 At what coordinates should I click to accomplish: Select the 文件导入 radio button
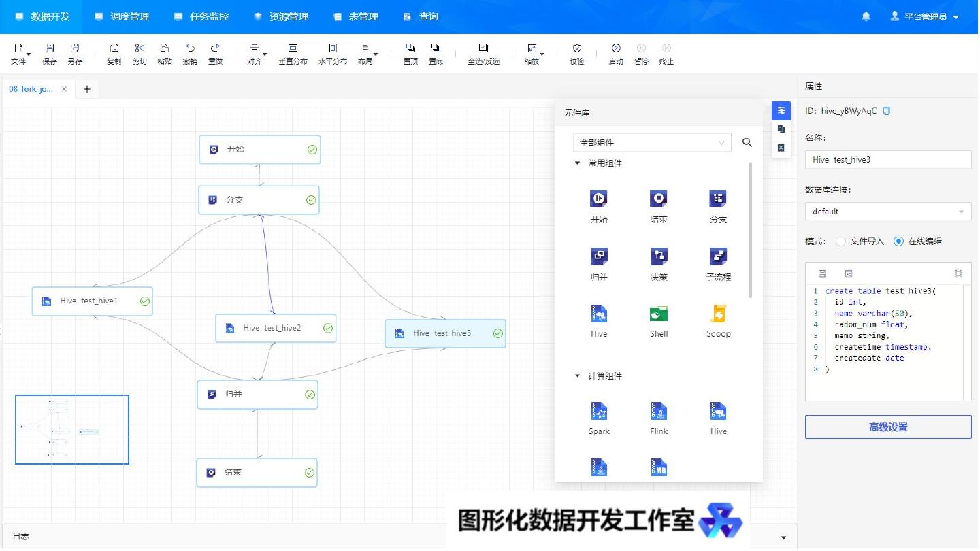pos(841,241)
